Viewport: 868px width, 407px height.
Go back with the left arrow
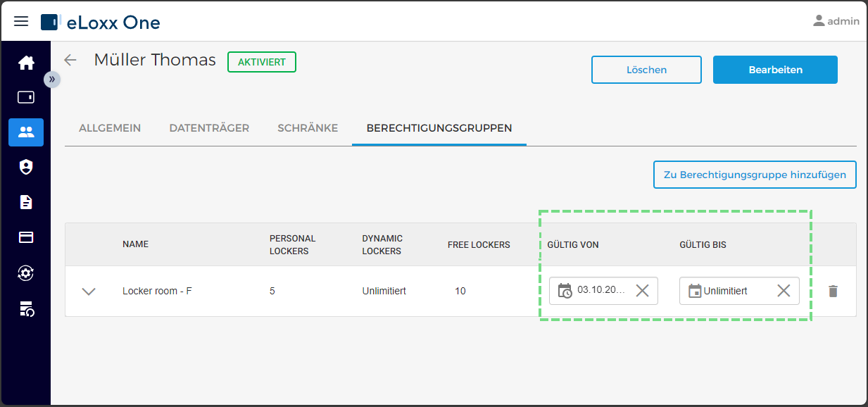[70, 60]
